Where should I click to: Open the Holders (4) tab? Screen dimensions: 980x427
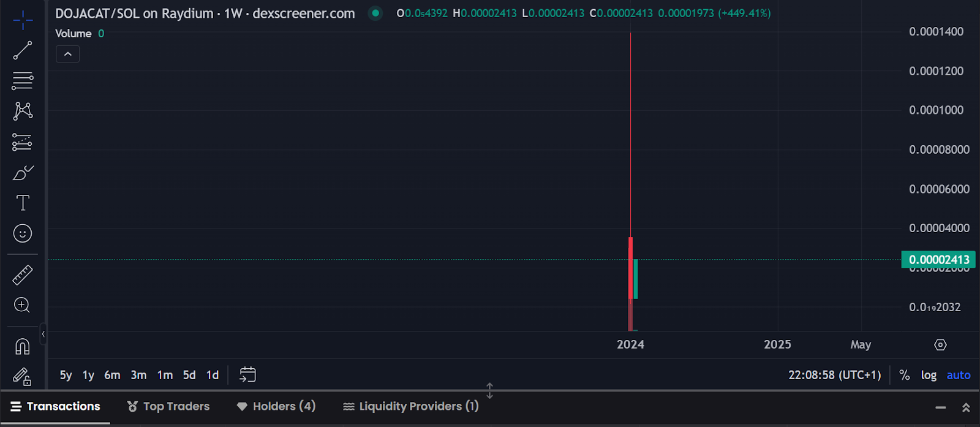(x=276, y=406)
